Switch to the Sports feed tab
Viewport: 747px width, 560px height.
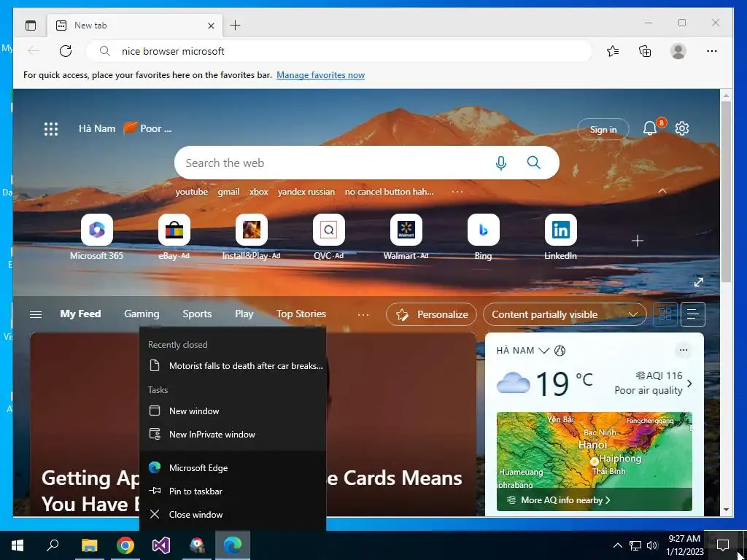click(197, 314)
